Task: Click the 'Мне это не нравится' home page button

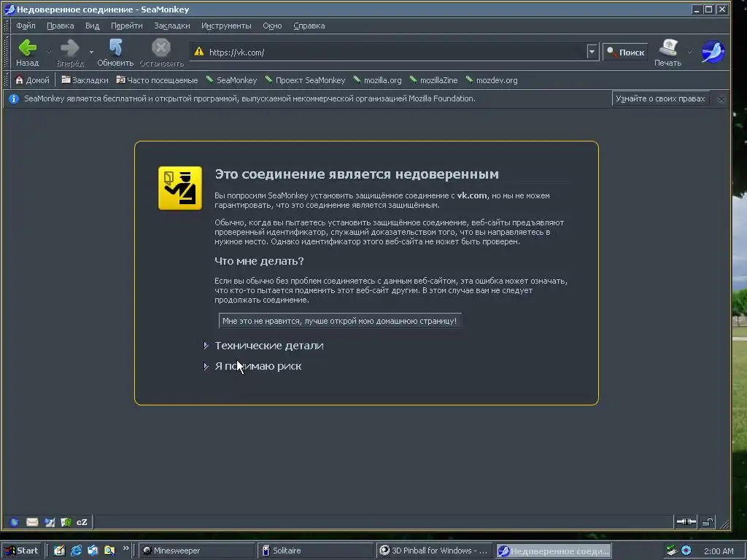Action: coord(340,321)
